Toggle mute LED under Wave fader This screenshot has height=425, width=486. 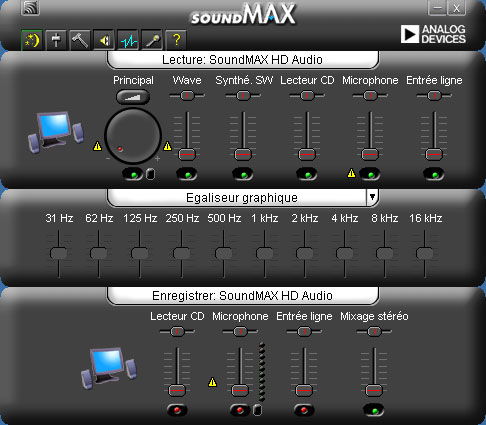pyautogui.click(x=187, y=174)
